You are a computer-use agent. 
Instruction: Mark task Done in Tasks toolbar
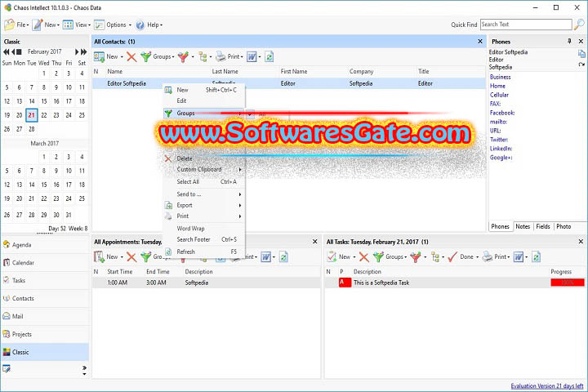tap(463, 257)
